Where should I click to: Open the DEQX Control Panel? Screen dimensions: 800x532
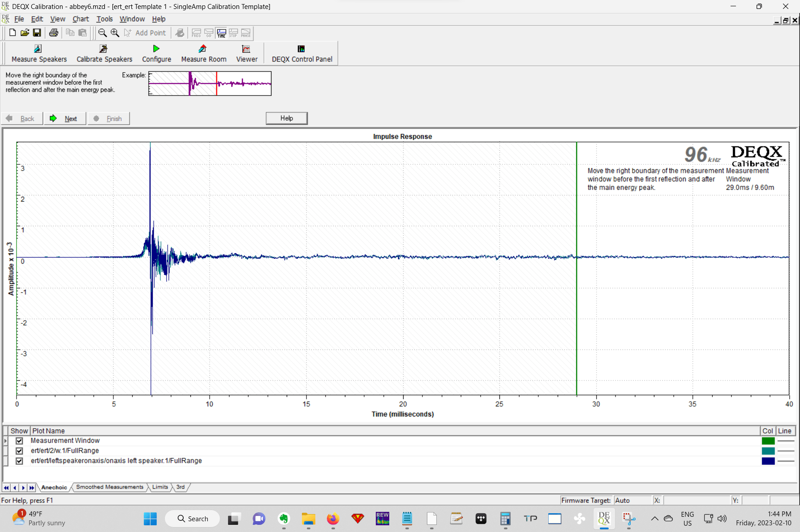tap(302, 54)
